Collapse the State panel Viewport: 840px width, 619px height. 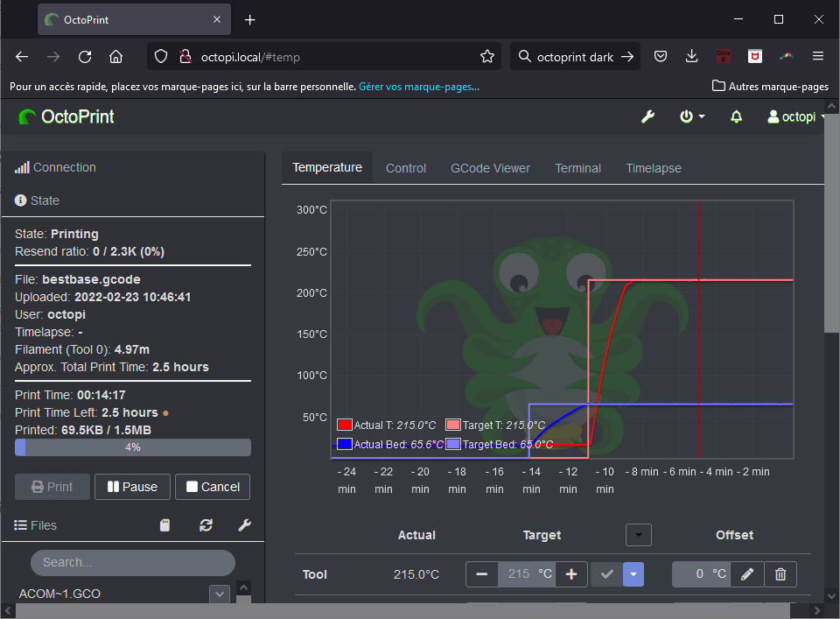pyautogui.click(x=37, y=200)
